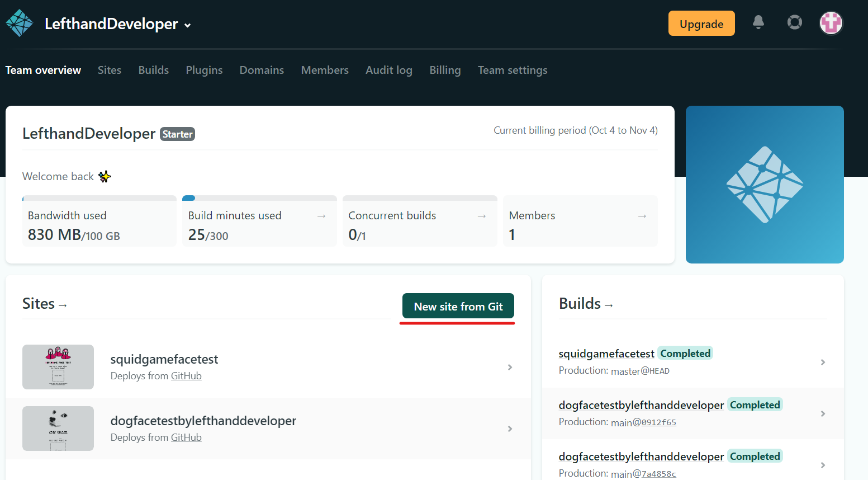Open the Sites section heading link
Screen dimensions: 868x480
pyautogui.click(x=45, y=304)
